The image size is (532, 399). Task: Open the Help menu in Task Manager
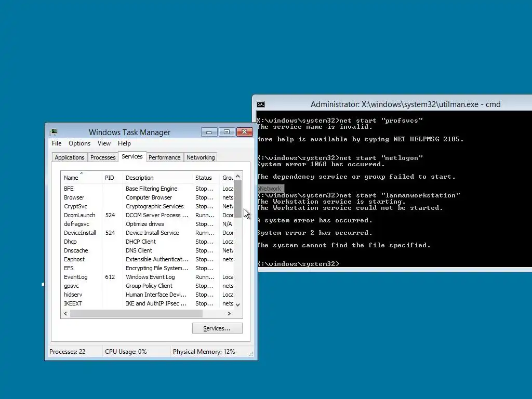tap(124, 143)
